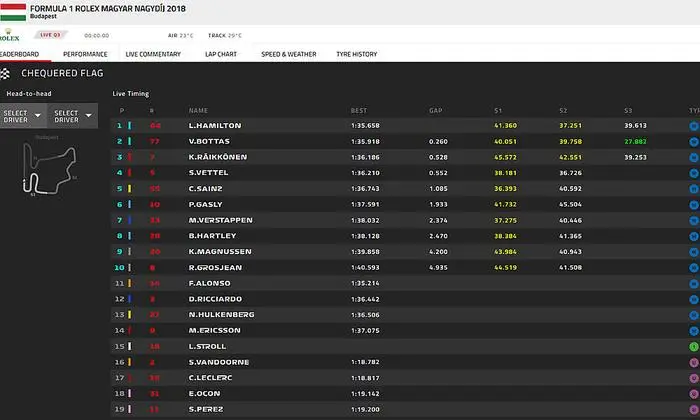The image size is (700, 420).
Task: Click Hamilton's blue tyre icon
Action: [x=694, y=126]
